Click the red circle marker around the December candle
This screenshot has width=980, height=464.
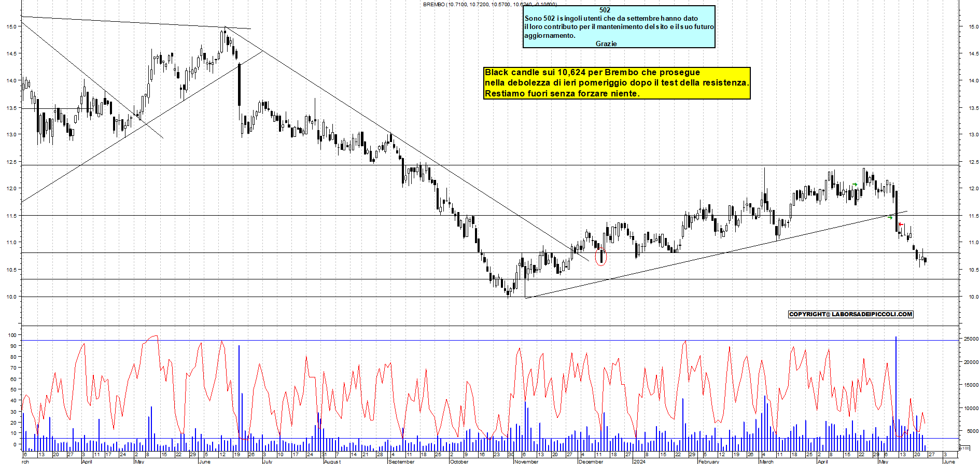point(601,256)
